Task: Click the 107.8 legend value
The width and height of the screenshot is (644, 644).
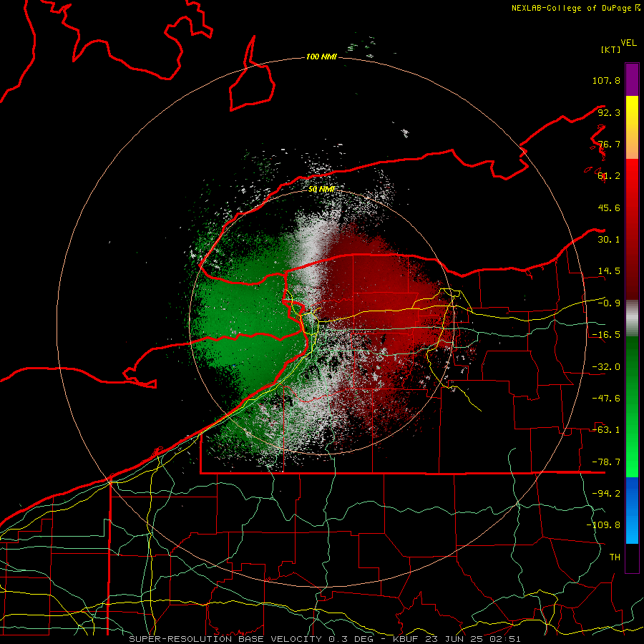Action: pos(606,80)
